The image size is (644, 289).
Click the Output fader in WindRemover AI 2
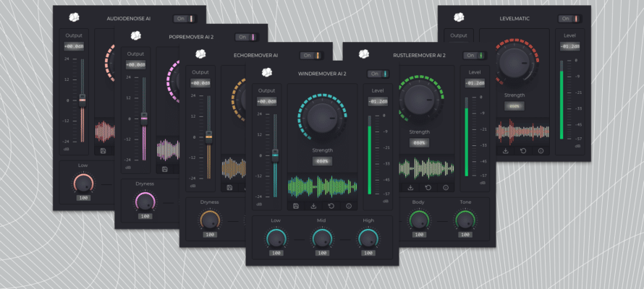[x=275, y=156]
